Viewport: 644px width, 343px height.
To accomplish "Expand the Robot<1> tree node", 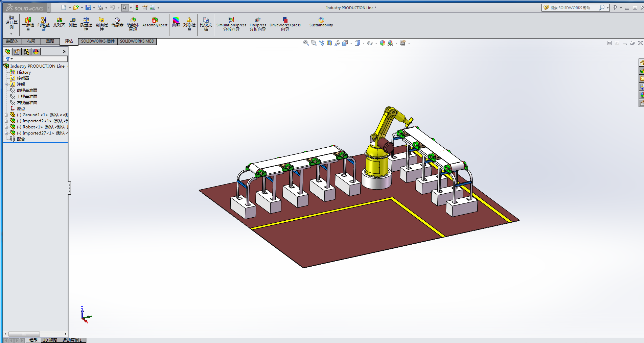I will (6, 127).
